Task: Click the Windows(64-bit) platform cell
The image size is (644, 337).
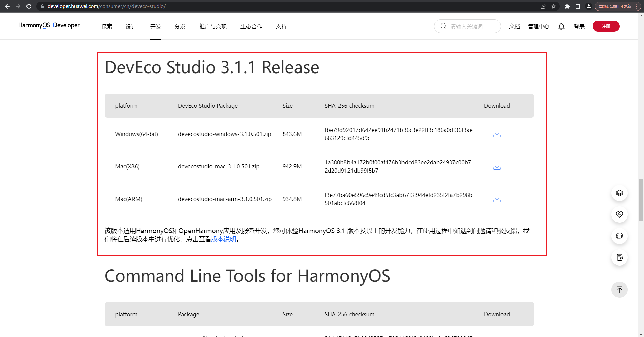Action: [x=137, y=134]
